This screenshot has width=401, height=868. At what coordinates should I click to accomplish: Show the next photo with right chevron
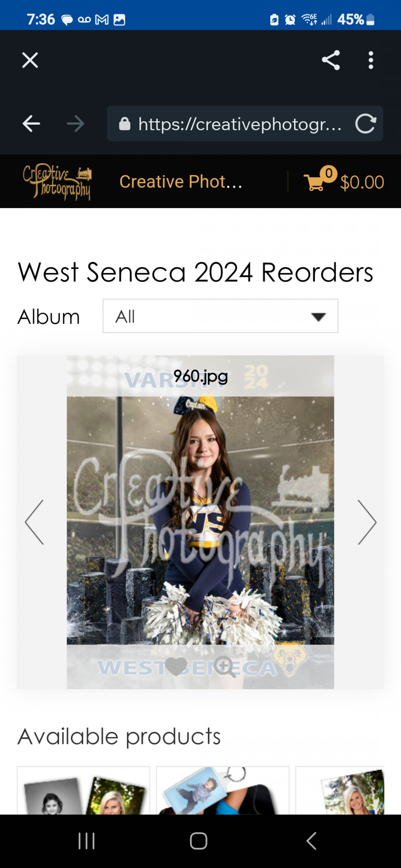point(367,522)
